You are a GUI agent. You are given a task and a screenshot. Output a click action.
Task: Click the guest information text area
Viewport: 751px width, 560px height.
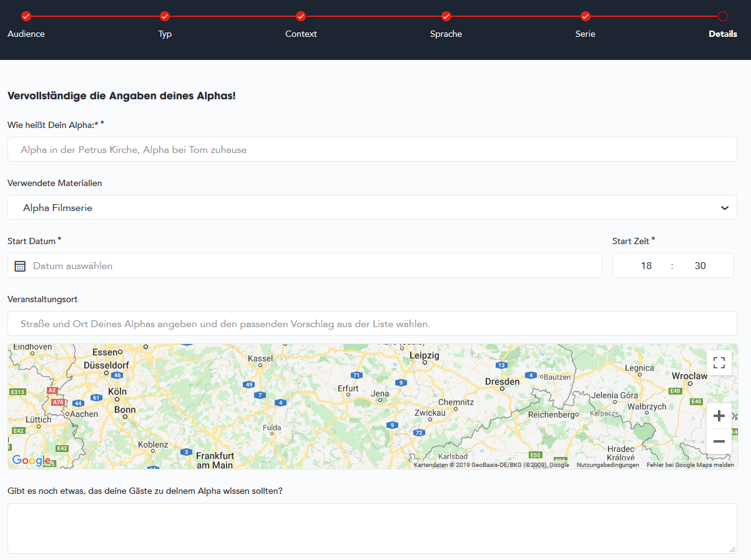tap(372, 528)
